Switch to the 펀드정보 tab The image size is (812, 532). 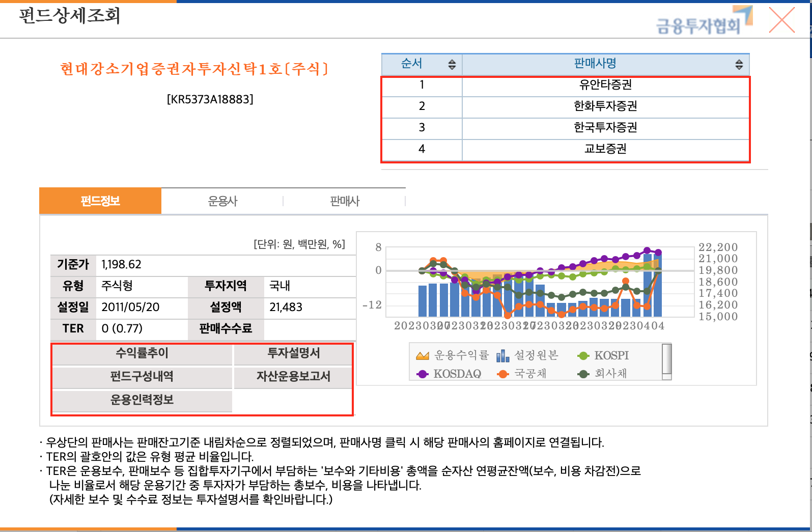[x=100, y=201]
